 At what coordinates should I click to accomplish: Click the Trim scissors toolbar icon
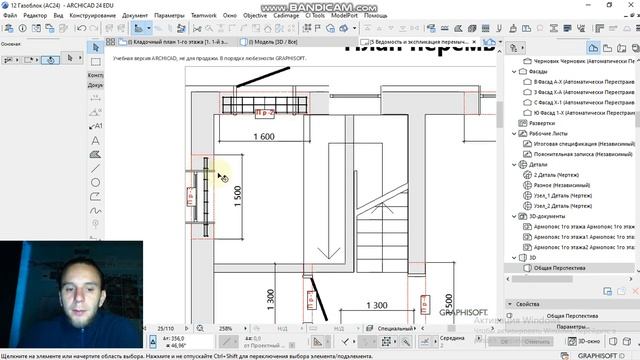click(x=197, y=28)
